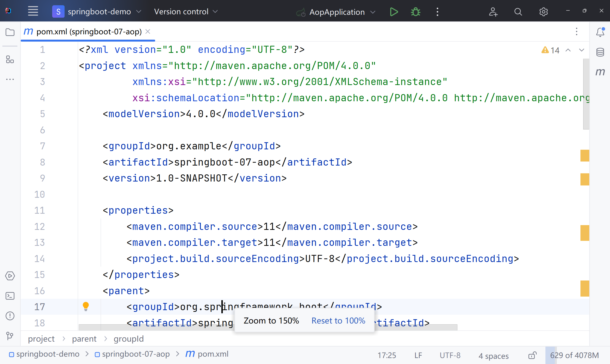
Task: Click the parent breadcrumb in editor
Action: click(84, 339)
